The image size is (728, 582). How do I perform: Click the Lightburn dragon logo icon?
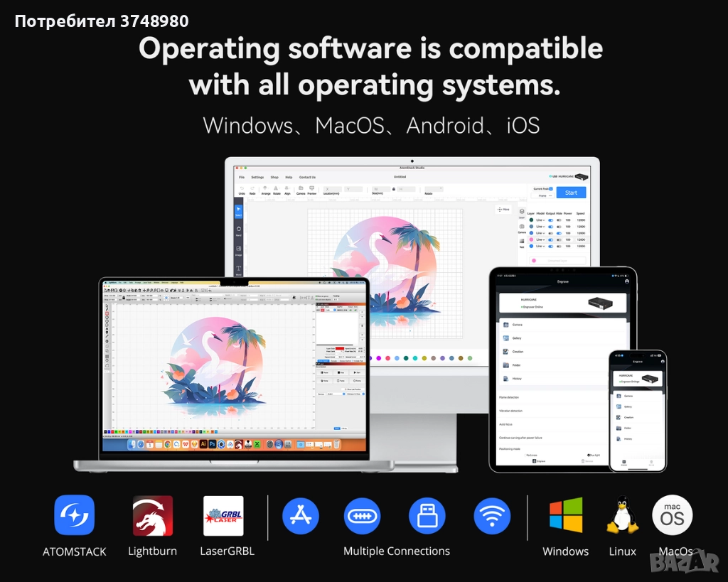[x=152, y=515]
